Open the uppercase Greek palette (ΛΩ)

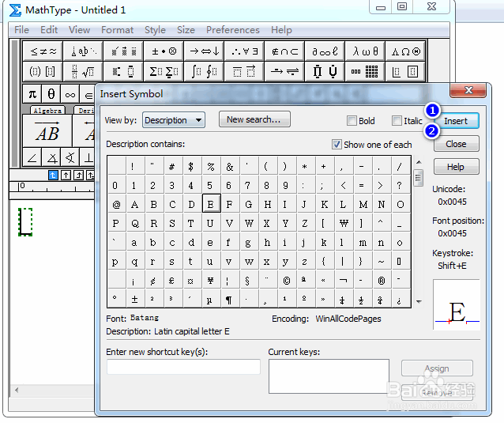[x=405, y=51]
